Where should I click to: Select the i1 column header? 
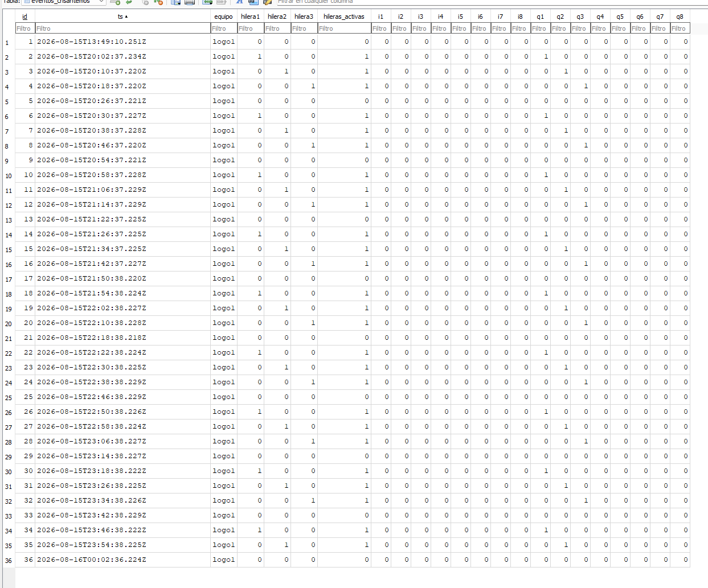tap(380, 17)
